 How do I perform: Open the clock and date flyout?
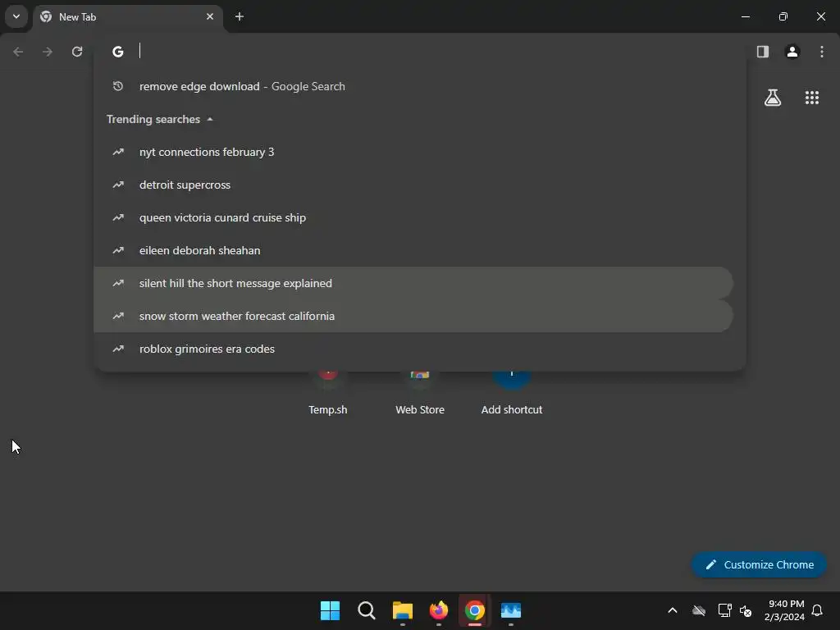784,610
